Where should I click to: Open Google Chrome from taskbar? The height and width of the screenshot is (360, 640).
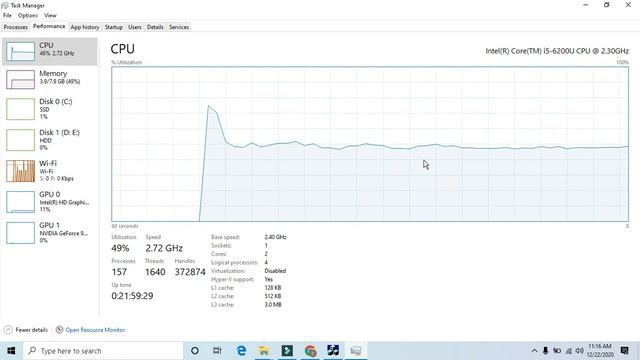tap(310, 351)
